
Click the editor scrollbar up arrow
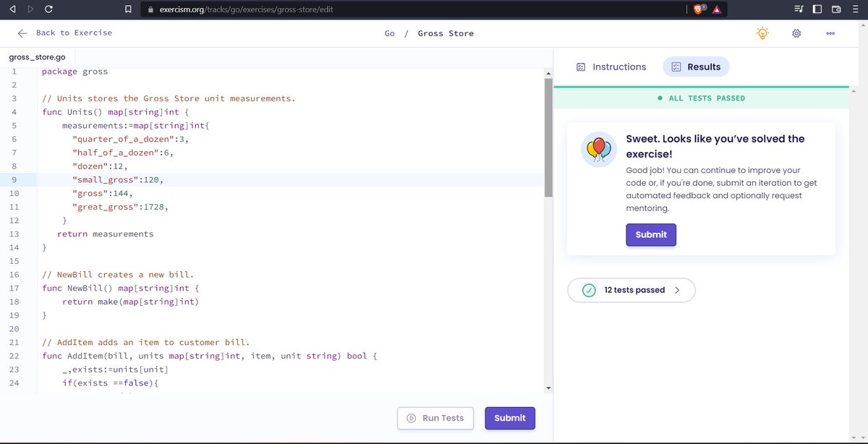[x=548, y=73]
